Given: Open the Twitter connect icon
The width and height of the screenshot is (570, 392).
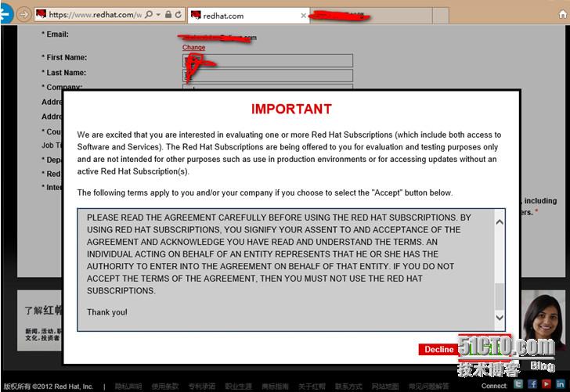Looking at the screenshot, I should point(518,383).
